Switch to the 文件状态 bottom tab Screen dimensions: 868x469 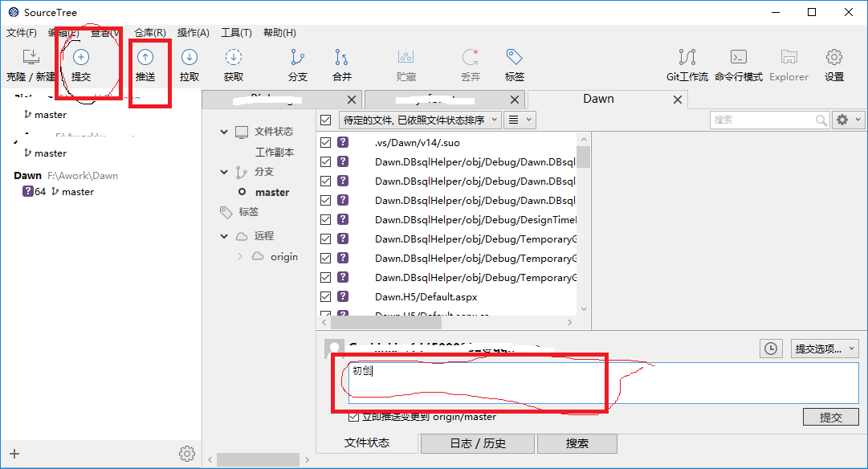[367, 443]
